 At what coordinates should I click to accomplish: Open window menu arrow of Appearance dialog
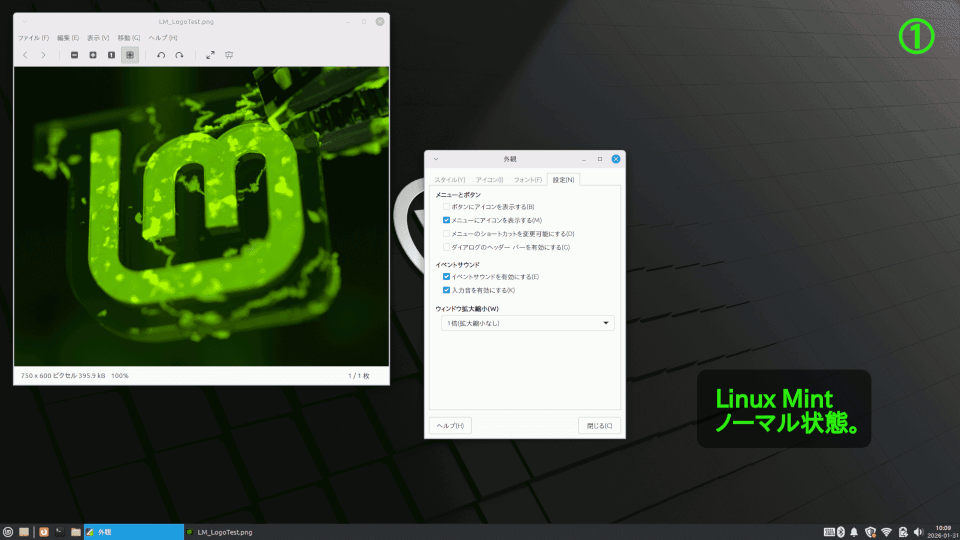(x=436, y=159)
